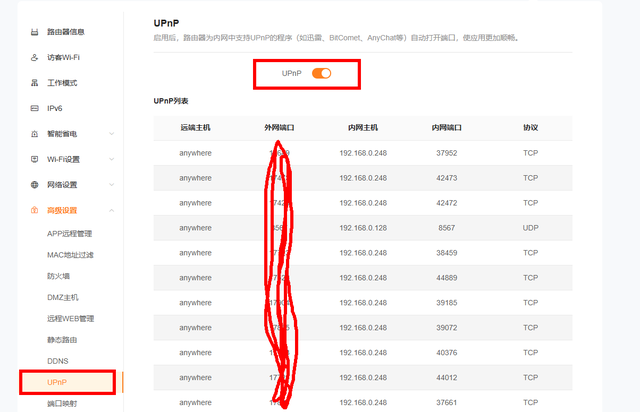Open 远程WEB管理 page
This screenshot has width=640, height=412.
click(x=71, y=318)
